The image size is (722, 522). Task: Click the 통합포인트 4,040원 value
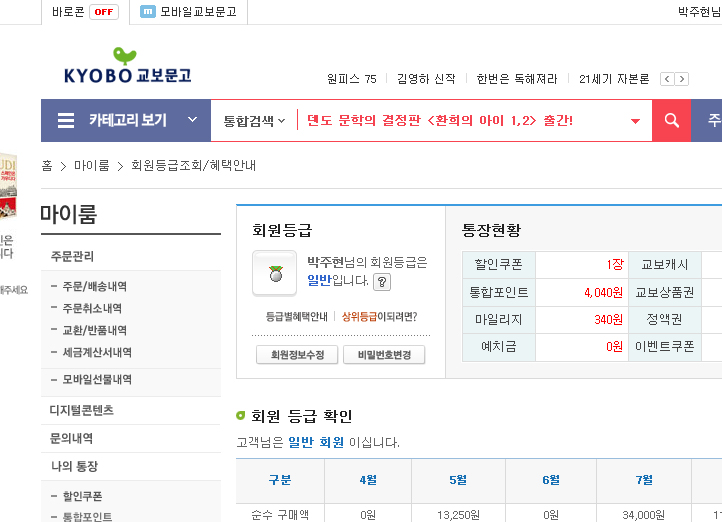(x=603, y=293)
